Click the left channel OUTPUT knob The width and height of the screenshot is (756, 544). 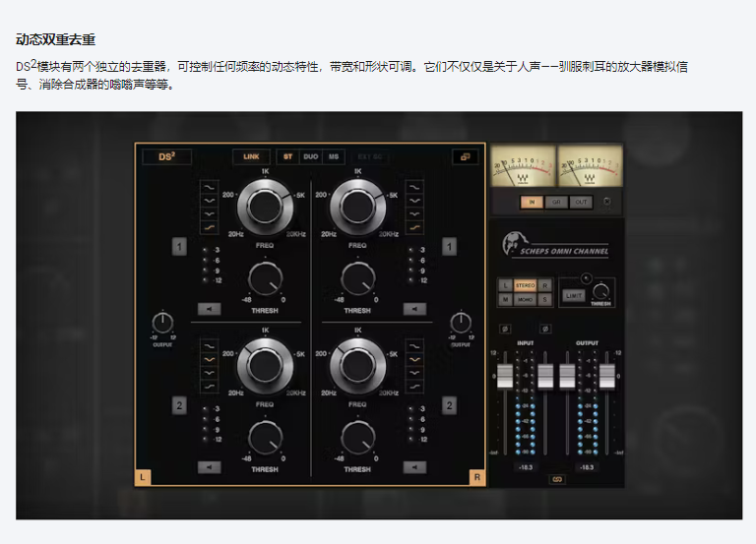point(162,323)
